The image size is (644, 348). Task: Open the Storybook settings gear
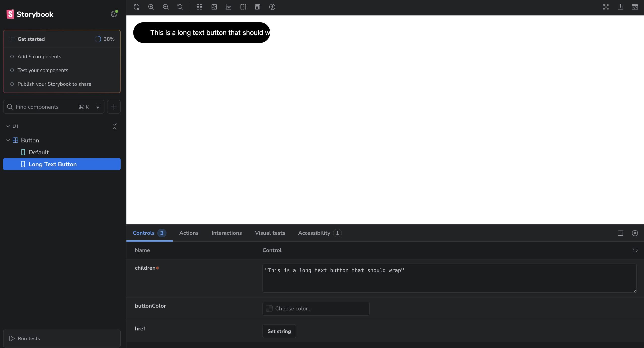[114, 14]
